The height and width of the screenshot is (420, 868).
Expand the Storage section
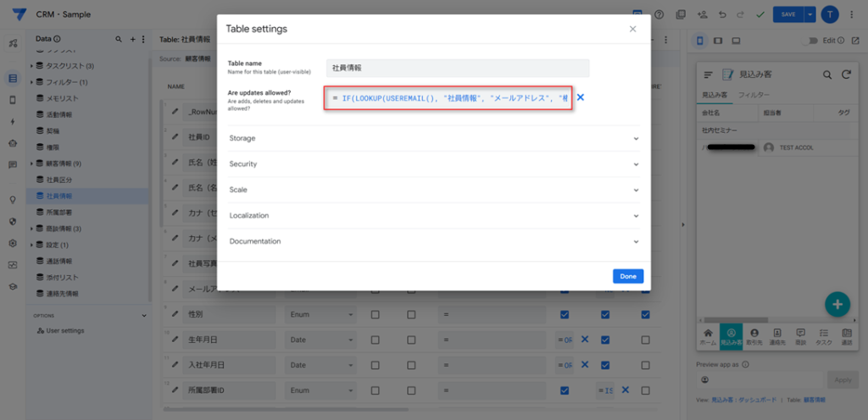pyautogui.click(x=433, y=138)
